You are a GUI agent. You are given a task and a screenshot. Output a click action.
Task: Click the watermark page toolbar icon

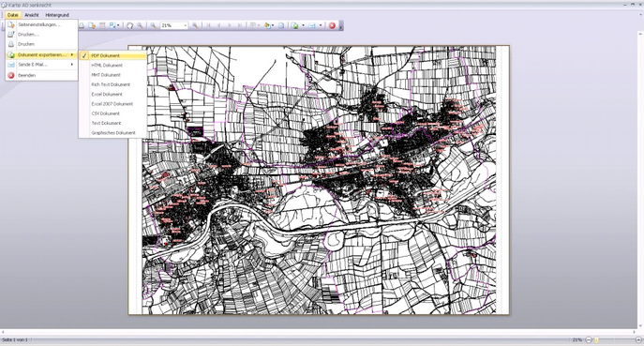[x=281, y=25]
